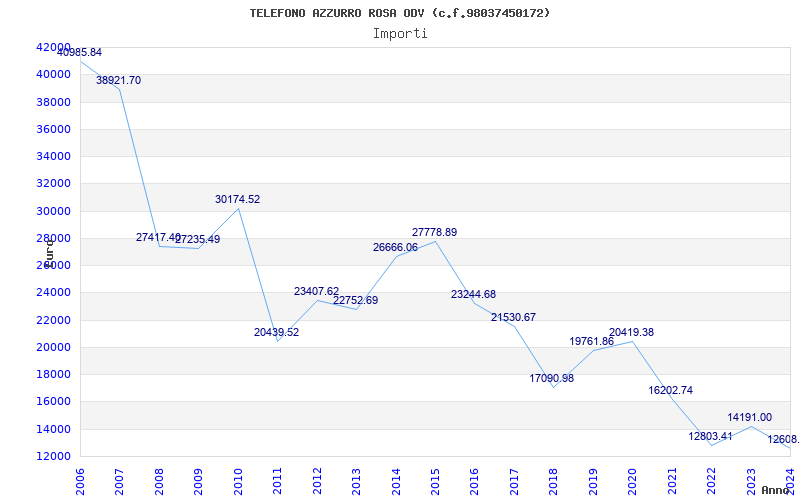This screenshot has width=800, height=500.
Task: Select data label 27778.89
Action: pyautogui.click(x=435, y=233)
